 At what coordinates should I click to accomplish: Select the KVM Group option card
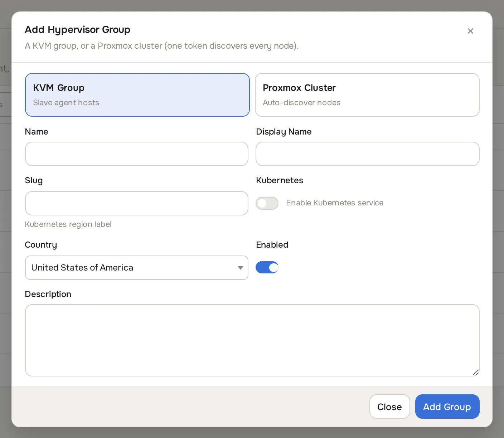(137, 95)
